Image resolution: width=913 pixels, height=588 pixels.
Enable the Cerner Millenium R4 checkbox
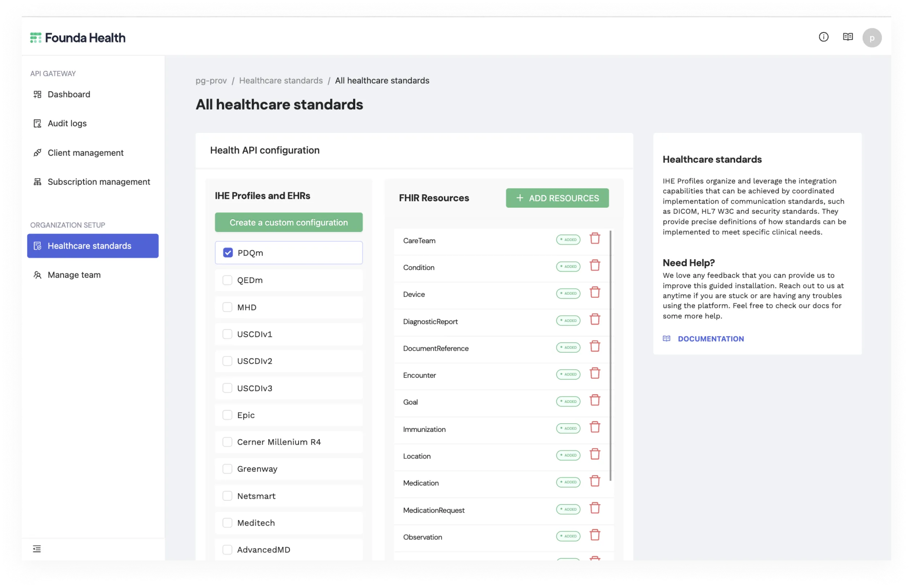point(227,442)
